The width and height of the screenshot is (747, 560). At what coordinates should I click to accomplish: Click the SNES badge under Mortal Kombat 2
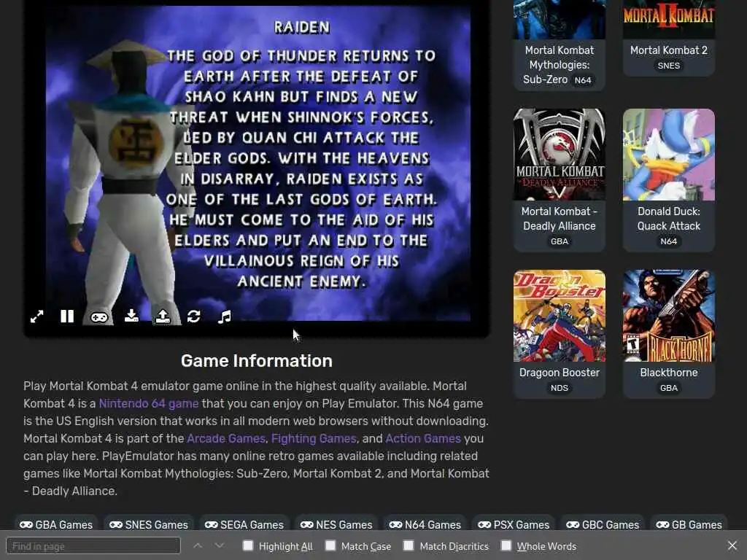669,66
